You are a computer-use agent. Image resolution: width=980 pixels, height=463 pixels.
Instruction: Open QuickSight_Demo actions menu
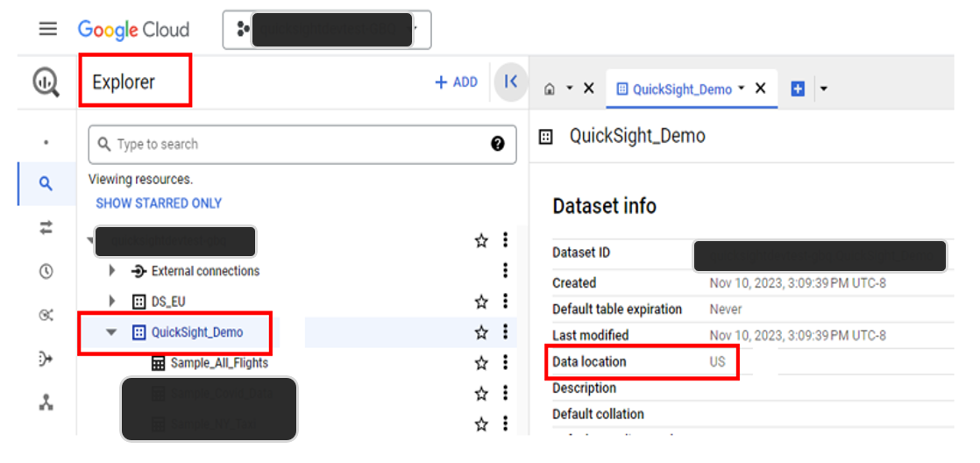[x=505, y=331]
